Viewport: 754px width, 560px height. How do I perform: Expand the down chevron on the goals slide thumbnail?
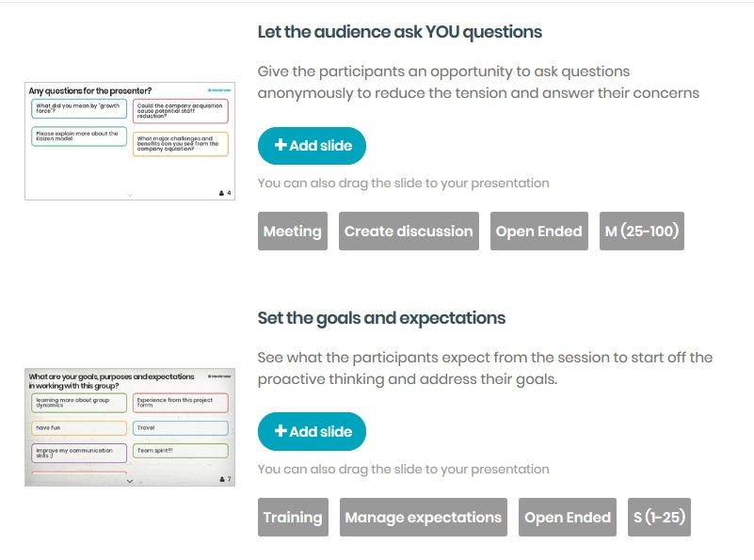point(130,480)
